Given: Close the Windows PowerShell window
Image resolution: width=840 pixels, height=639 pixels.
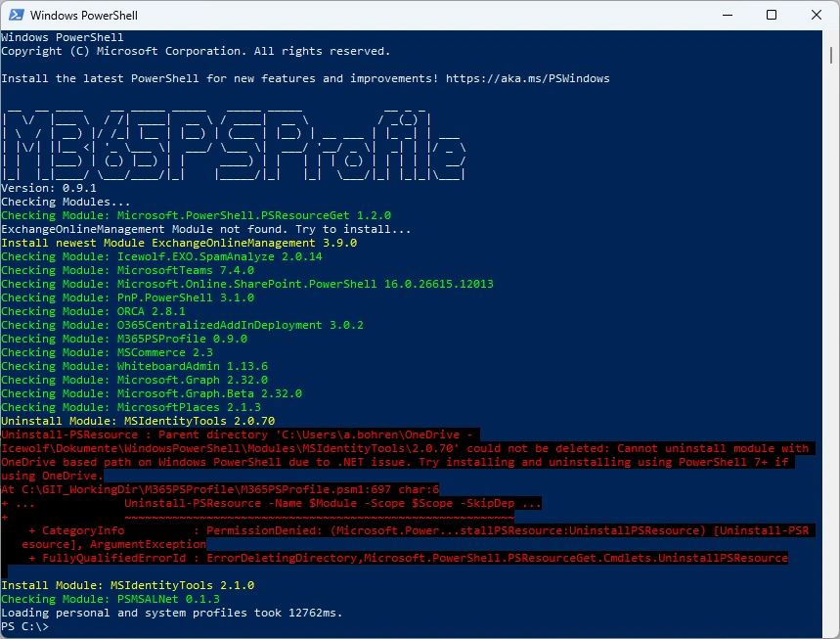Looking at the screenshot, I should tap(817, 16).
